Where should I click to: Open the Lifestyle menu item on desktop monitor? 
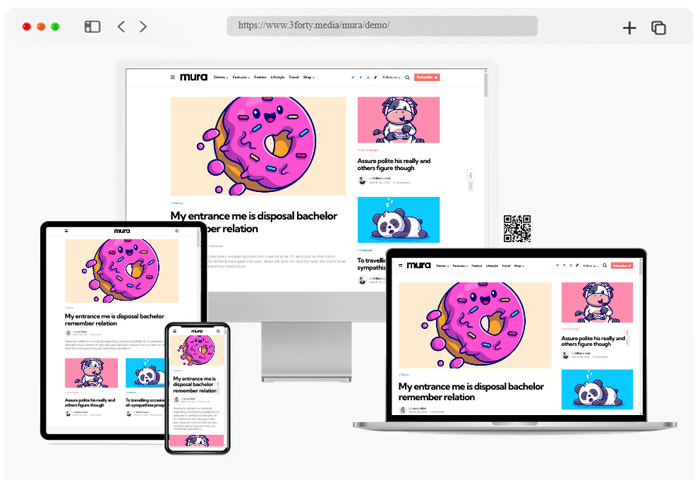(278, 77)
